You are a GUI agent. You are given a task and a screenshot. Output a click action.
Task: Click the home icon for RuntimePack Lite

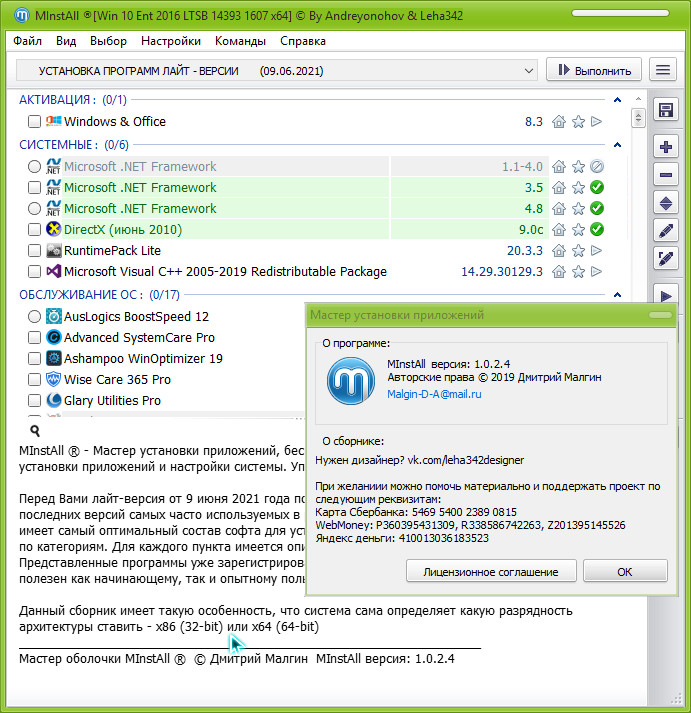pyautogui.click(x=559, y=251)
